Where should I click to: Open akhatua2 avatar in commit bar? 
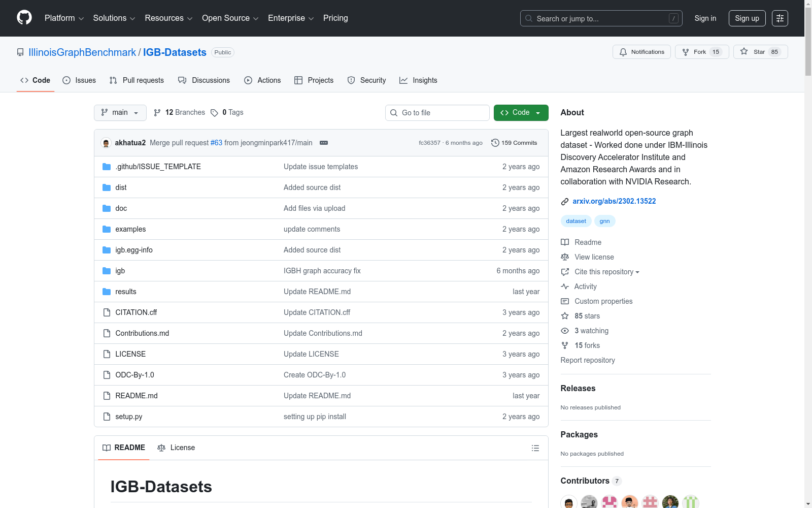click(106, 143)
